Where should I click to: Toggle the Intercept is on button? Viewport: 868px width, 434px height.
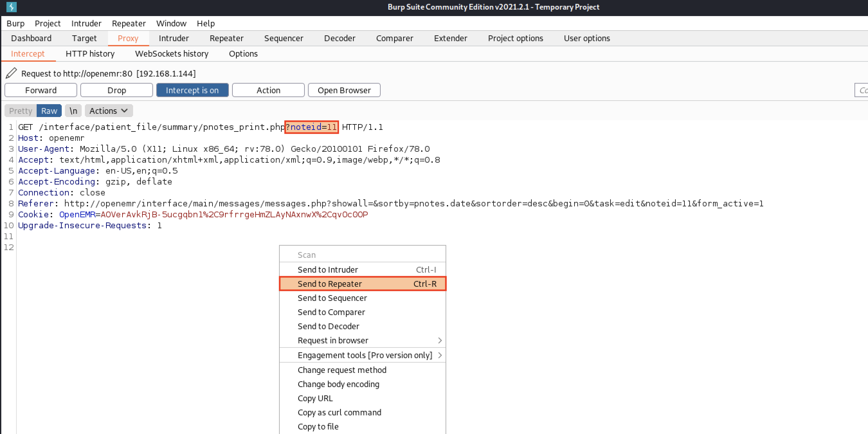[x=192, y=90]
